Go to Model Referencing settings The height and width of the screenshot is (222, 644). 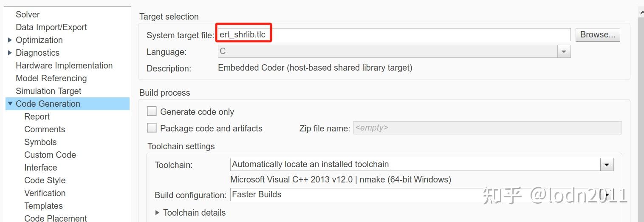(x=51, y=78)
